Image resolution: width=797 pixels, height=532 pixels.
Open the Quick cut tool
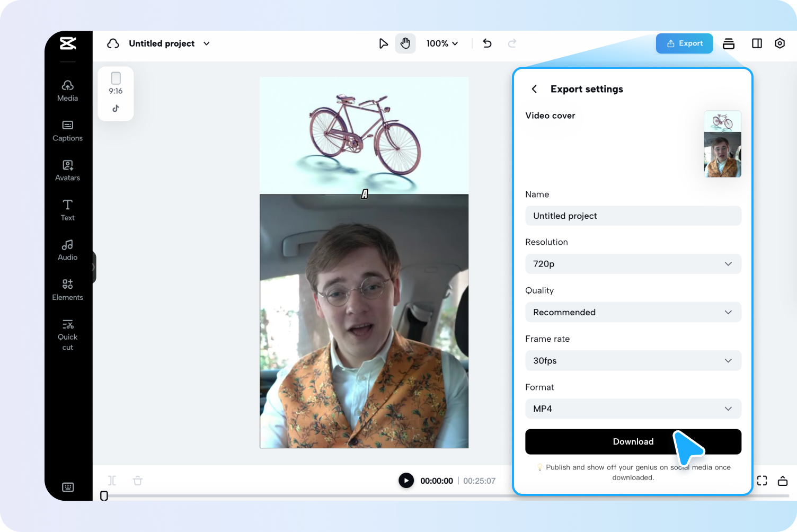click(67, 335)
